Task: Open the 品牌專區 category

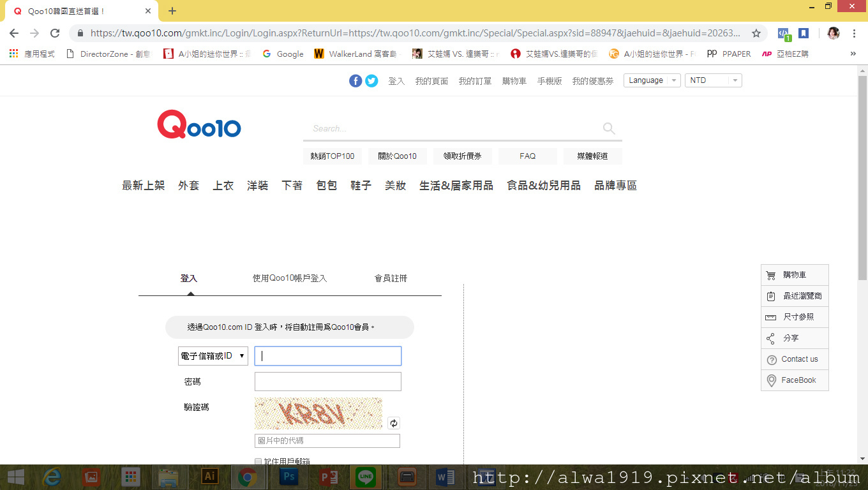Action: pyautogui.click(x=616, y=186)
